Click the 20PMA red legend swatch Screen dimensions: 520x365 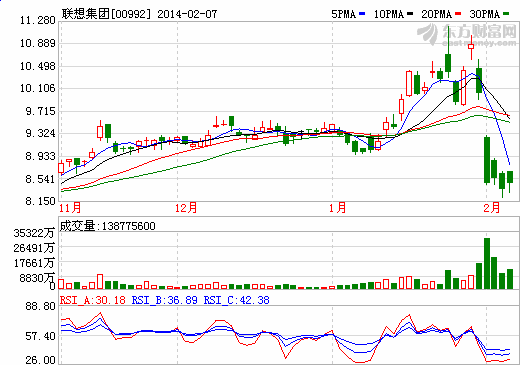pyautogui.click(x=458, y=14)
